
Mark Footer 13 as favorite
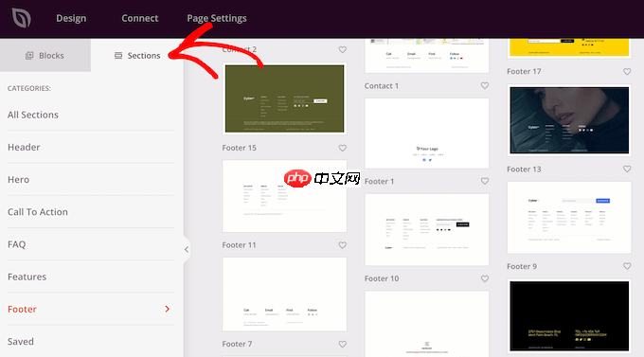coord(627,169)
